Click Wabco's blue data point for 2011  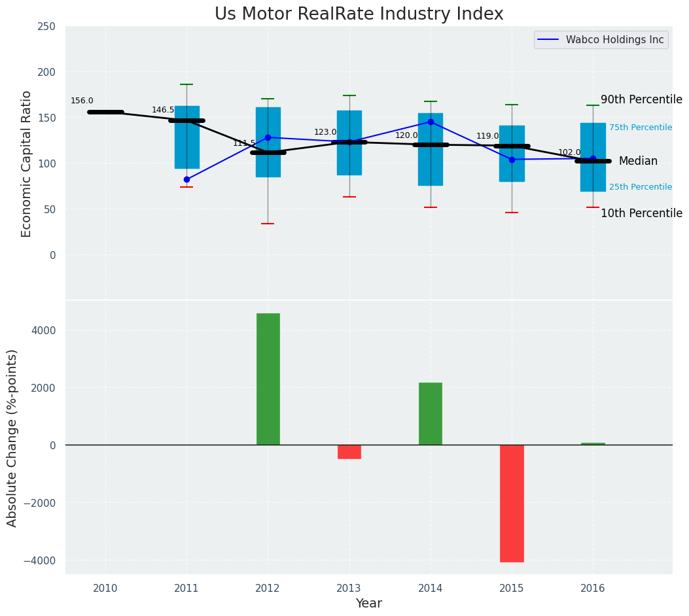[x=186, y=179]
